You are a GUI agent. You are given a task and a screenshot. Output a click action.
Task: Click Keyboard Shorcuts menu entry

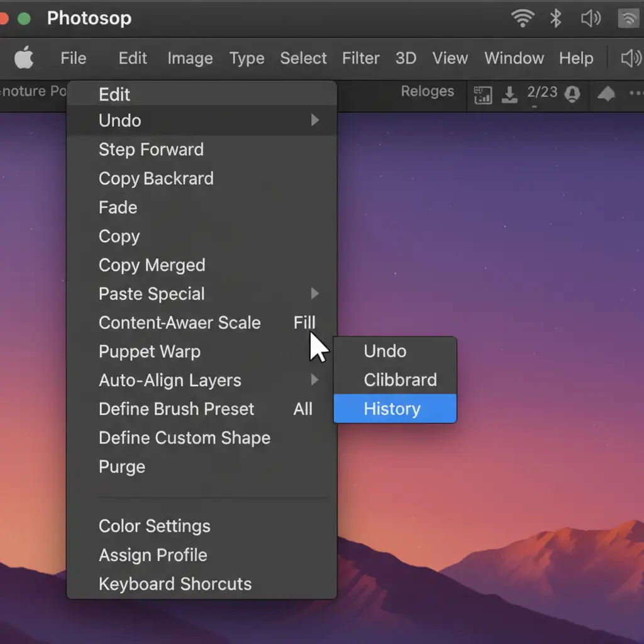coord(175,584)
